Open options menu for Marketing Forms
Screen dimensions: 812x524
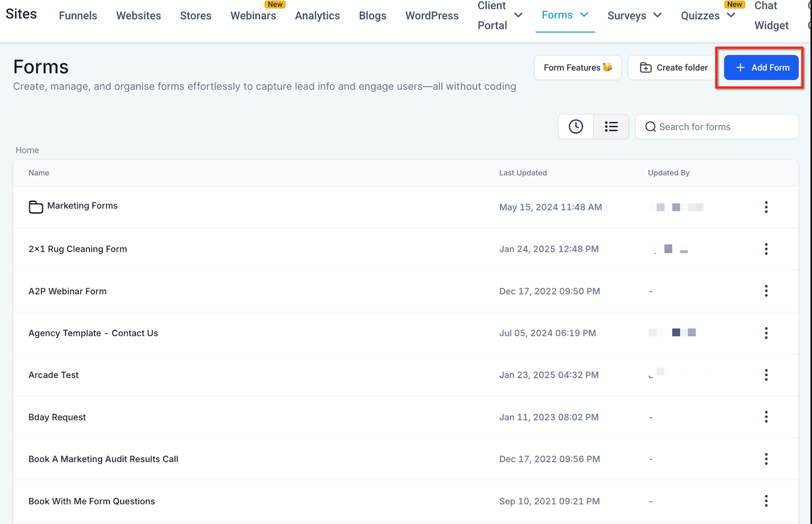766,207
